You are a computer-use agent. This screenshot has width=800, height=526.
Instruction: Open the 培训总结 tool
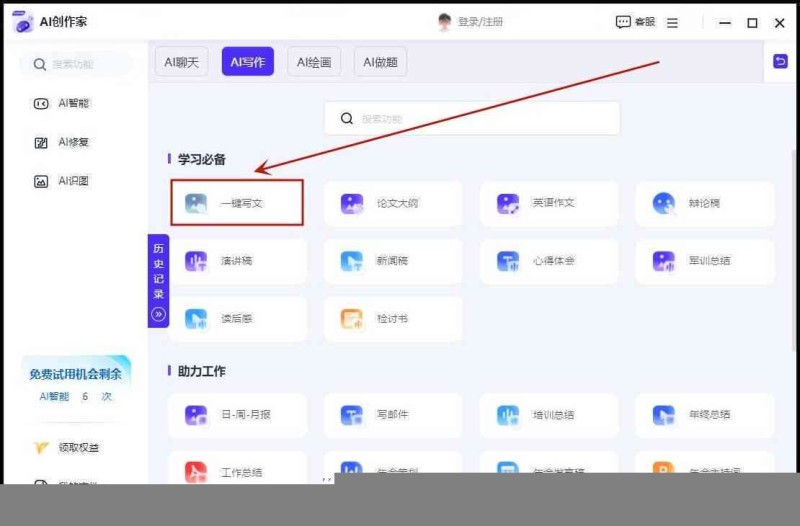click(549, 415)
